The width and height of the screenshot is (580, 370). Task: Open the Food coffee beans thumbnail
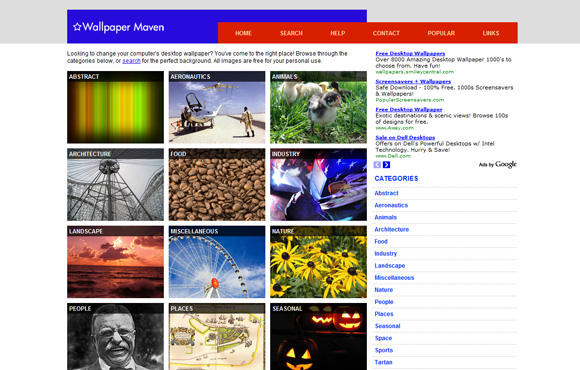(217, 185)
